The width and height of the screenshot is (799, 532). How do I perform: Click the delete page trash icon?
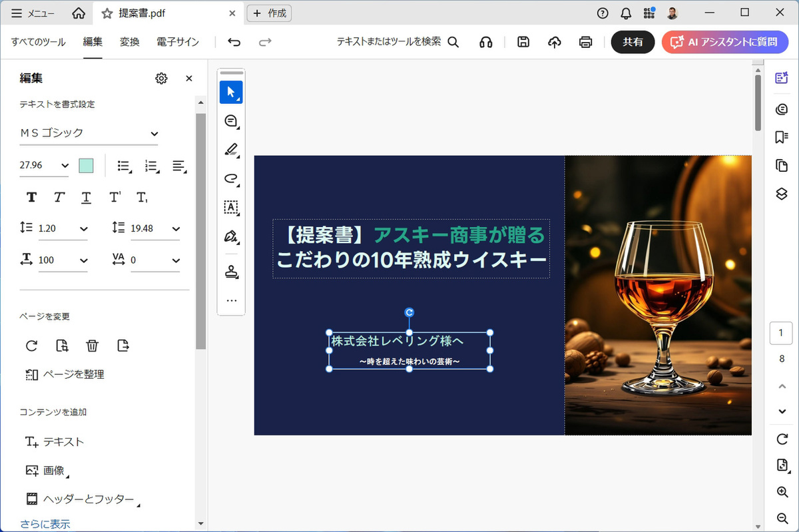[93, 346]
